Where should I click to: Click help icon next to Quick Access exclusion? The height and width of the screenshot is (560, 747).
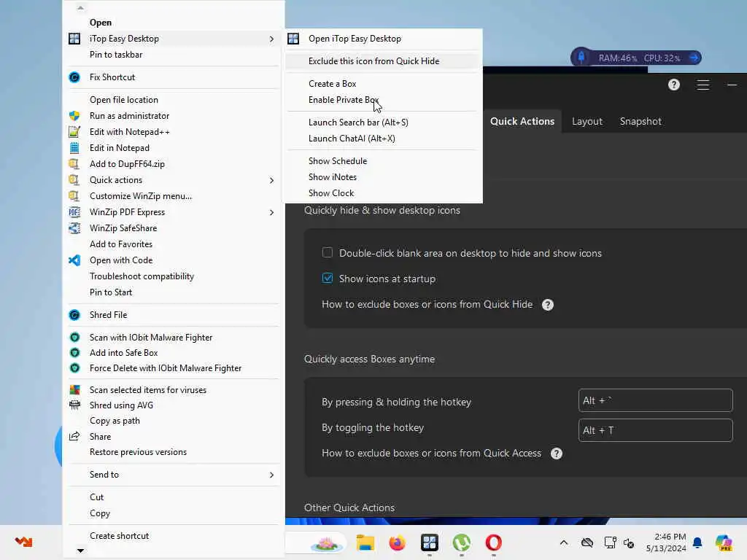point(557,454)
